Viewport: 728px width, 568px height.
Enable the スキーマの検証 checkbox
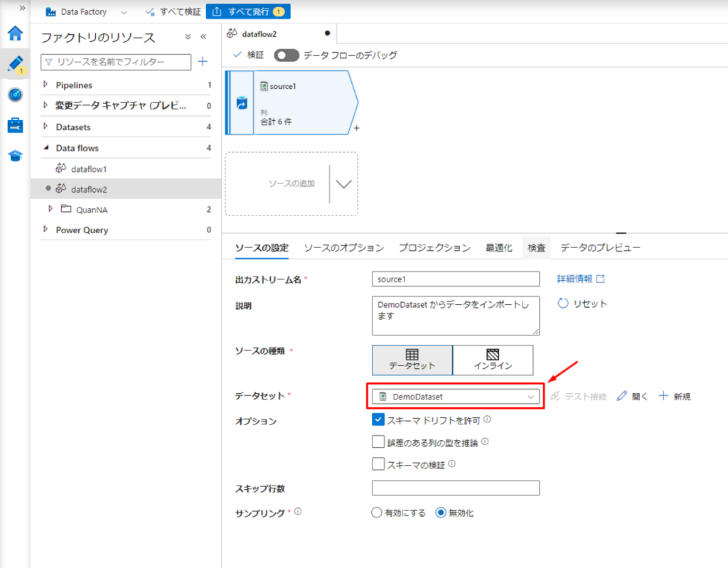tap(378, 464)
